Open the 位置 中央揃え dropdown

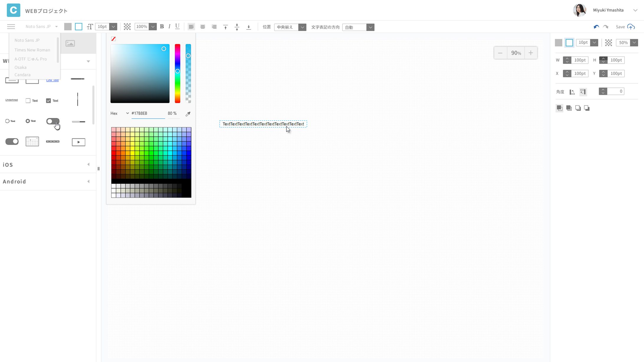tap(290, 27)
